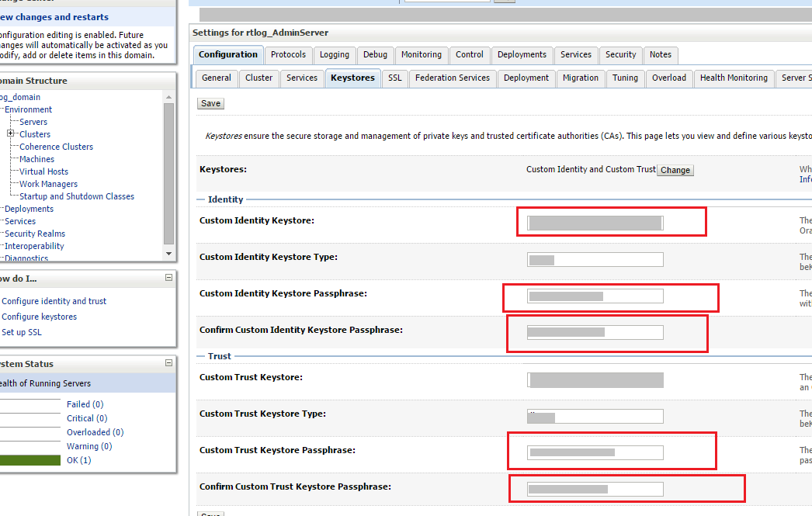Viewport: 812px width, 516px height.
Task: Click the Change button next to Keystores
Action: [x=675, y=169]
